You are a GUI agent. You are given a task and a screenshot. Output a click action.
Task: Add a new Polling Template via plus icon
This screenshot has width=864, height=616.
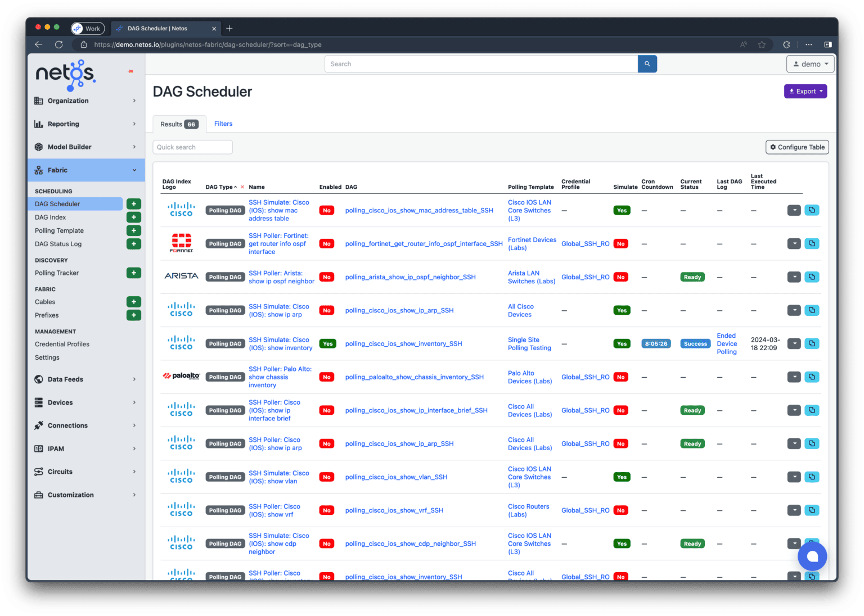coord(133,230)
